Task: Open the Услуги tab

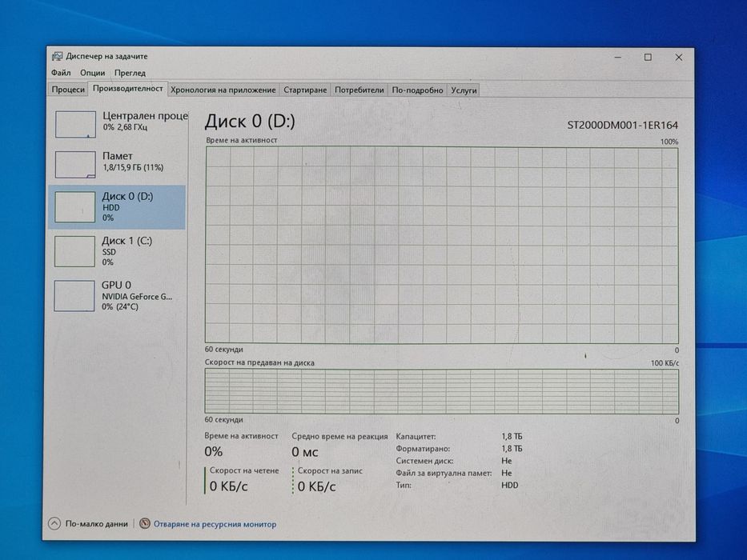Action: click(464, 90)
